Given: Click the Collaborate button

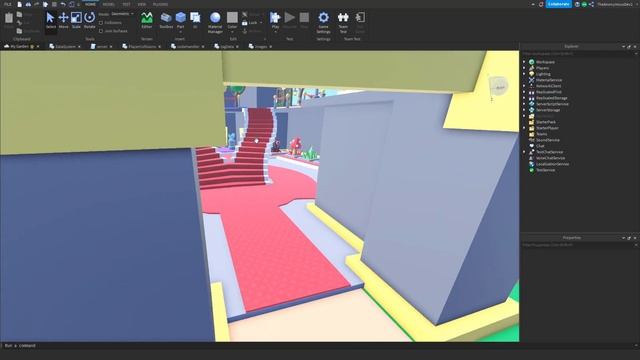Looking at the screenshot, I should [558, 4].
